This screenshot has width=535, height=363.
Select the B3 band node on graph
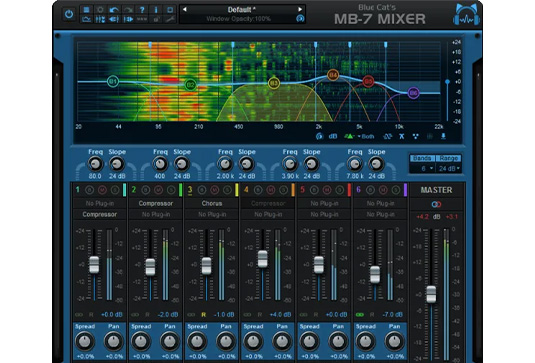[x=273, y=83]
